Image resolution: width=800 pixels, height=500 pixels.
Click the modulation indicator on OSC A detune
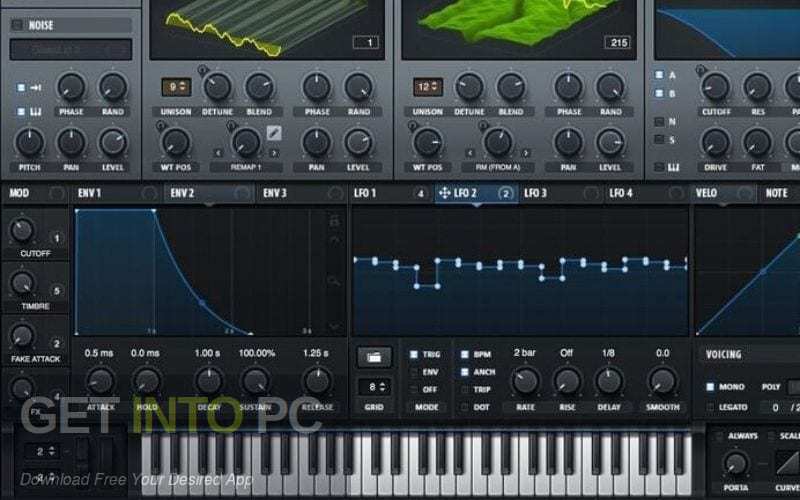(203, 70)
